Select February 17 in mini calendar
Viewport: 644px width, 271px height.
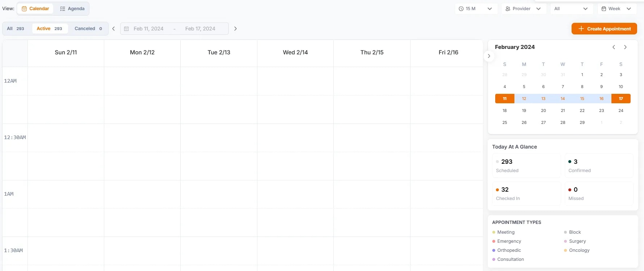(621, 99)
